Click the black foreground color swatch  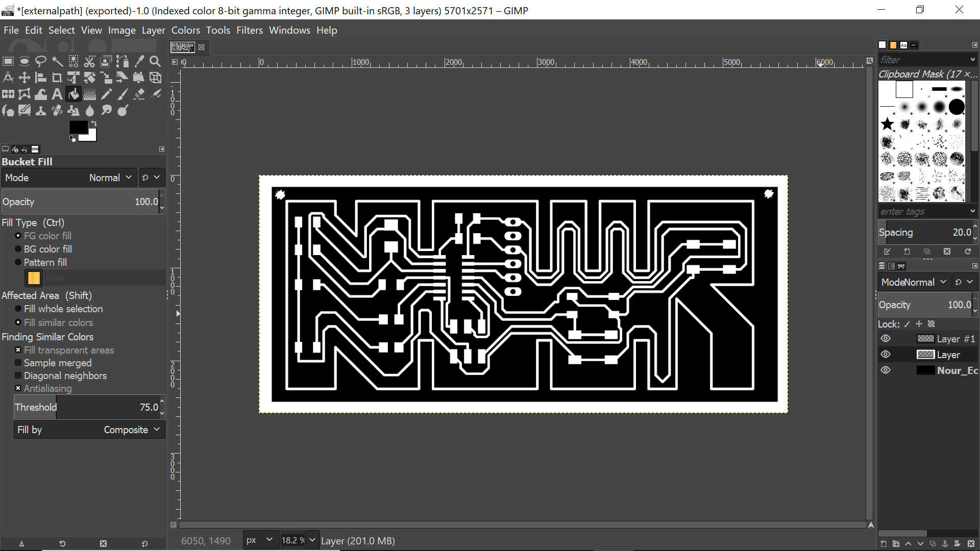(x=78, y=127)
